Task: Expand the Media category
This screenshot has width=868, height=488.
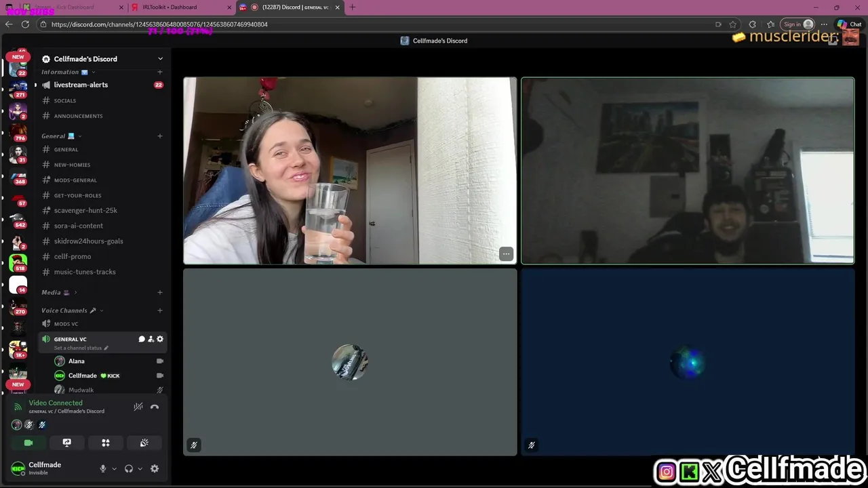Action: click(59, 293)
